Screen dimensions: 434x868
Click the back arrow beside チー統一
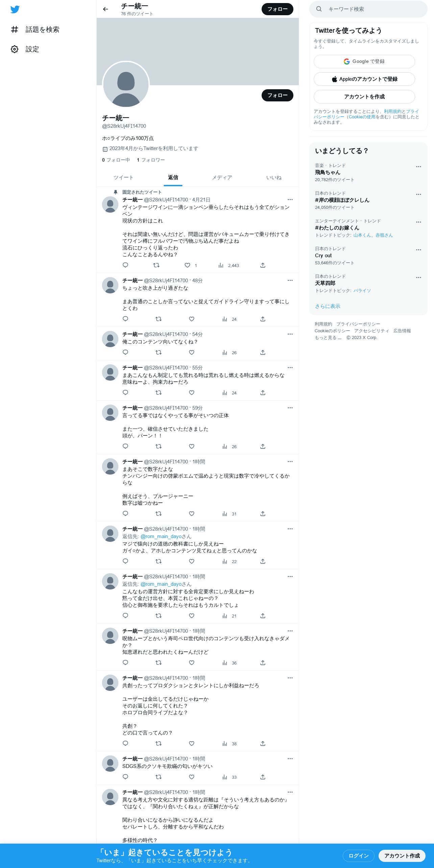click(x=105, y=9)
